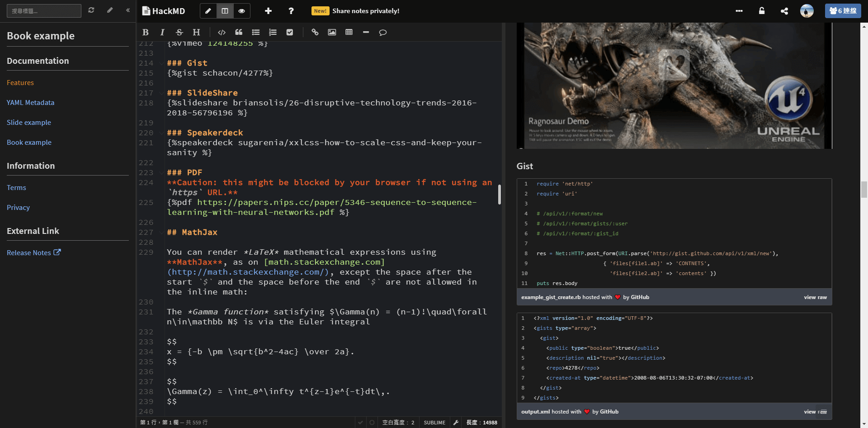Click the 6 連線 online users button
The width and height of the screenshot is (868, 428).
(x=843, y=11)
